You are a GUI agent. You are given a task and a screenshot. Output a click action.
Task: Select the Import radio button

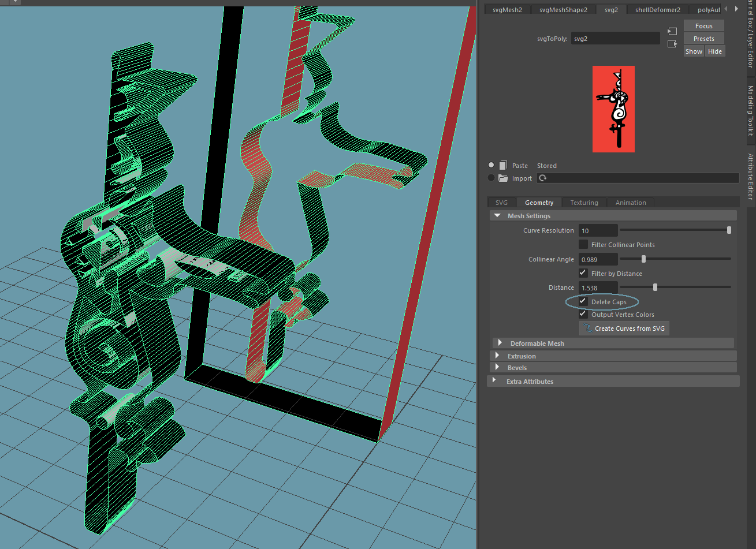[491, 178]
